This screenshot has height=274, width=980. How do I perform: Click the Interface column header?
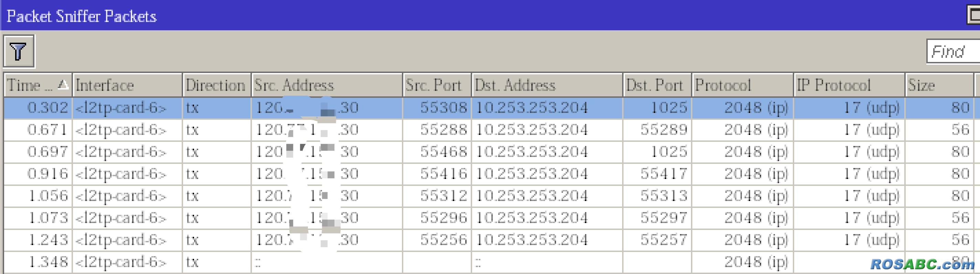coord(127,85)
